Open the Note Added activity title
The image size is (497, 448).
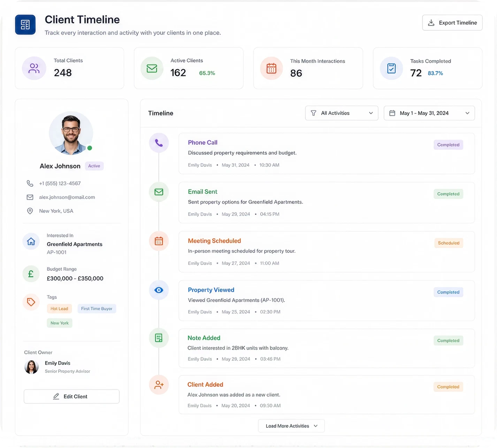point(204,338)
